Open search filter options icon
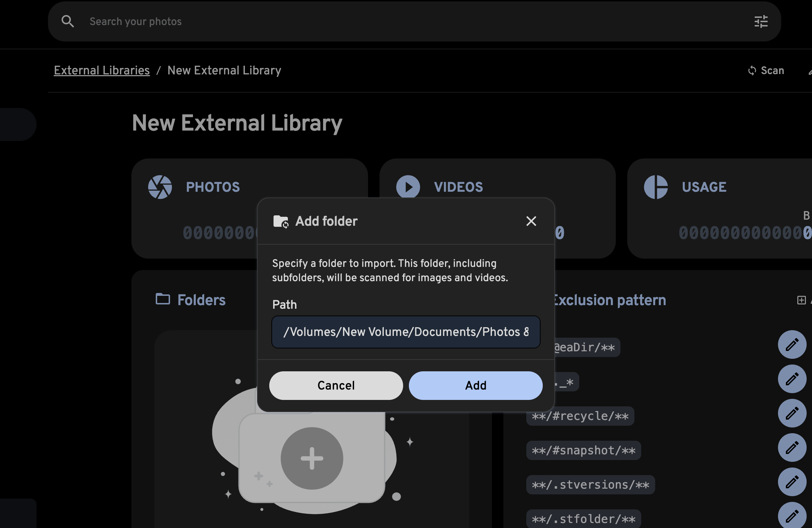The image size is (812, 528). click(761, 21)
